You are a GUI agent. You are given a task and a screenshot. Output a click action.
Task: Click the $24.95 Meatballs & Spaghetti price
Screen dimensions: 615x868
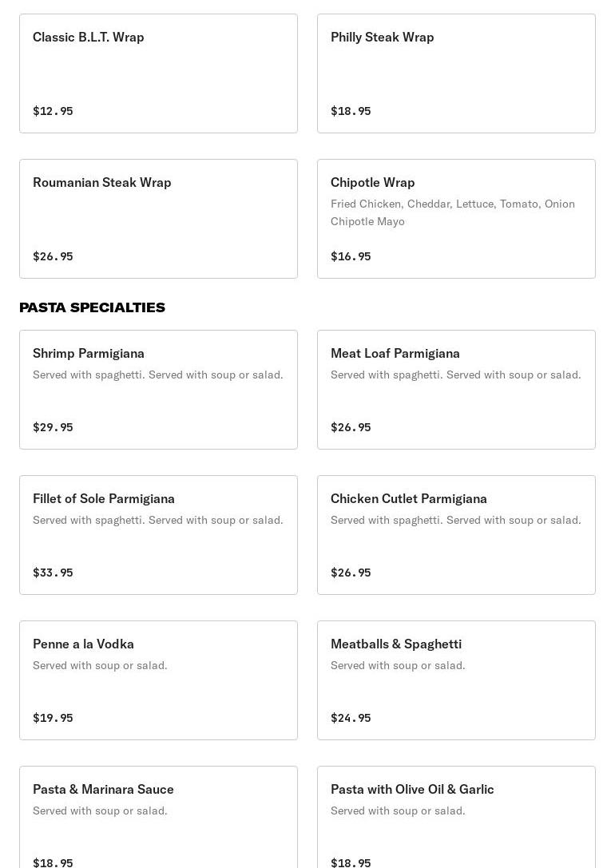351,718
